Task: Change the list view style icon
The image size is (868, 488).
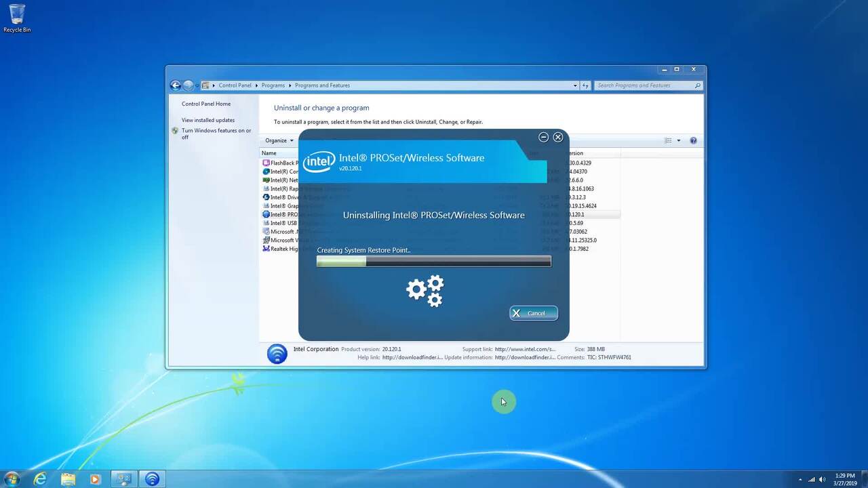Action: [668, 140]
